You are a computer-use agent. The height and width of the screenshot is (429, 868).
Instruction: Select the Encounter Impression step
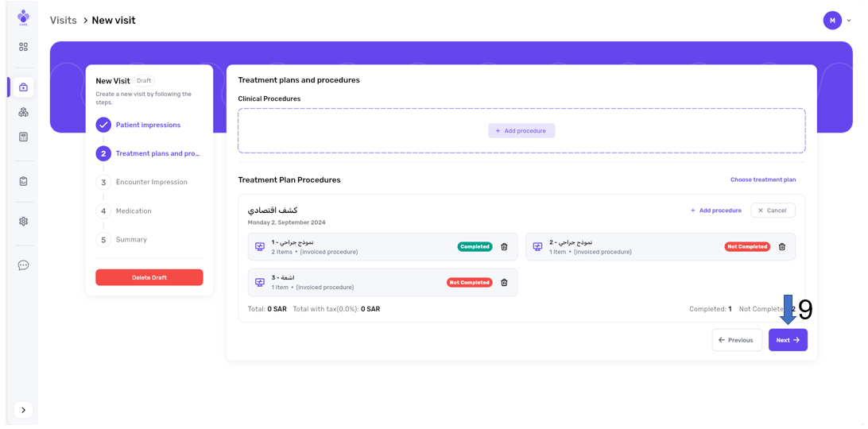point(151,182)
